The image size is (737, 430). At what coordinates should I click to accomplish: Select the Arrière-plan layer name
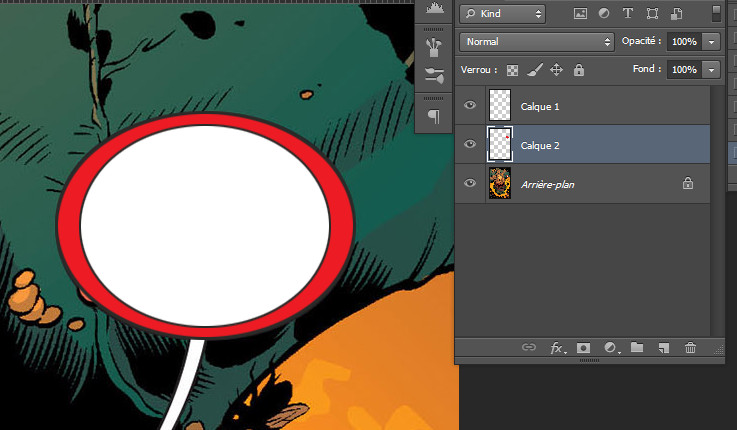pos(548,185)
